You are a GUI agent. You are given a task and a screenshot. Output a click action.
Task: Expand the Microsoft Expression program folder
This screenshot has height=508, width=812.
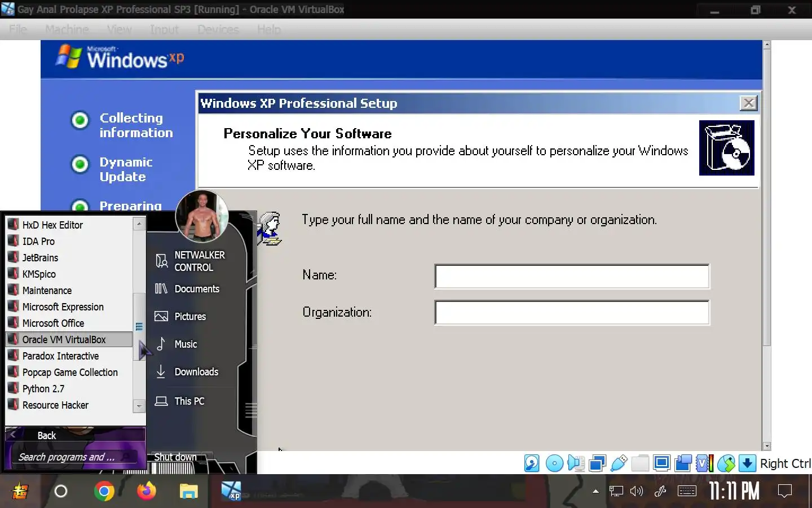pos(69,306)
